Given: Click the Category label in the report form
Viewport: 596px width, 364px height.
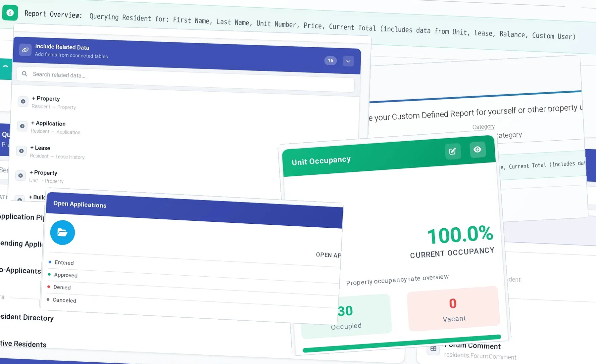Looking at the screenshot, I should coord(483,126).
